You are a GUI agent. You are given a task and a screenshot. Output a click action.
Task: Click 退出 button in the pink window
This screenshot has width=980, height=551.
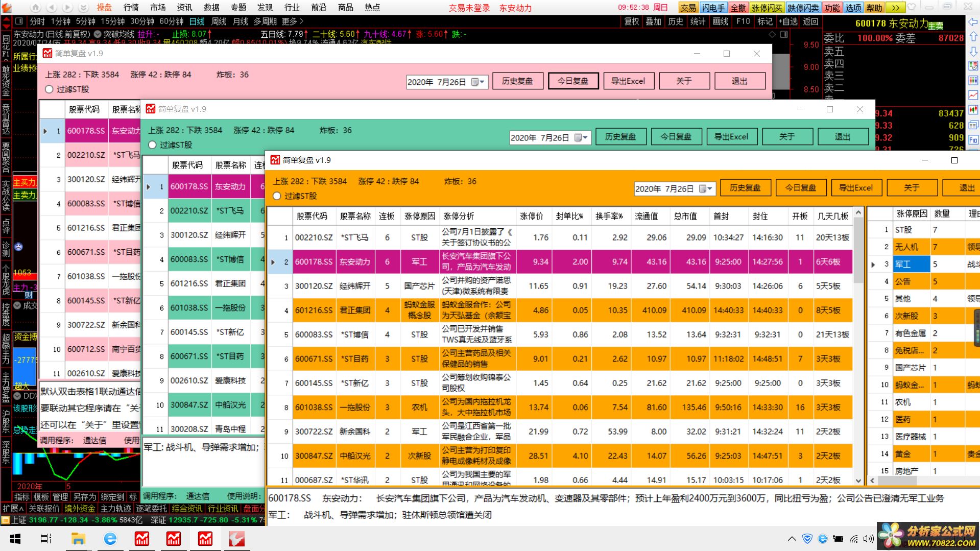739,81
